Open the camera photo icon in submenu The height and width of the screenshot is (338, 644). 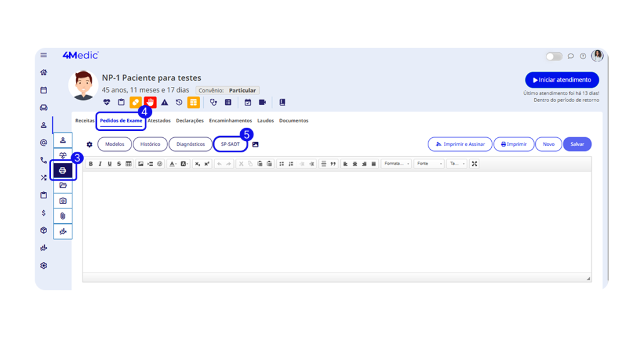click(x=63, y=201)
